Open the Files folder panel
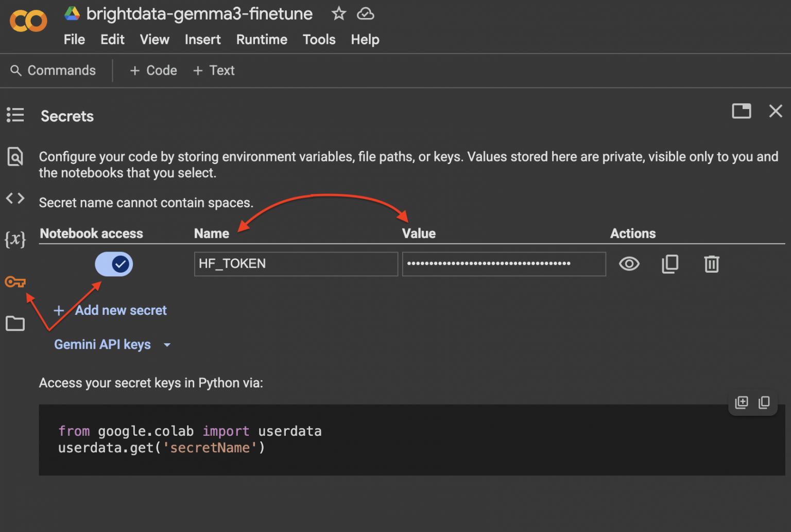Image resolution: width=791 pixels, height=532 pixels. pyautogui.click(x=15, y=323)
